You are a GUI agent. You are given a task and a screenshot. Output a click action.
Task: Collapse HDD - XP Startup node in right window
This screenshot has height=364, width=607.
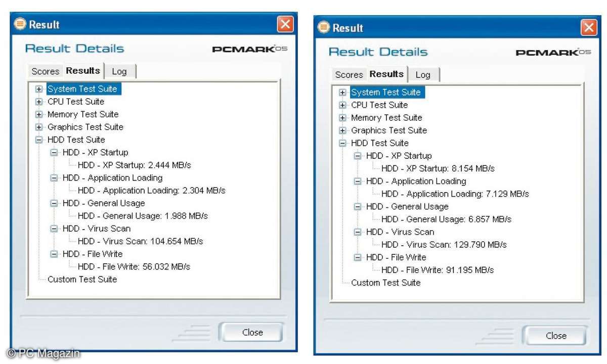(358, 156)
